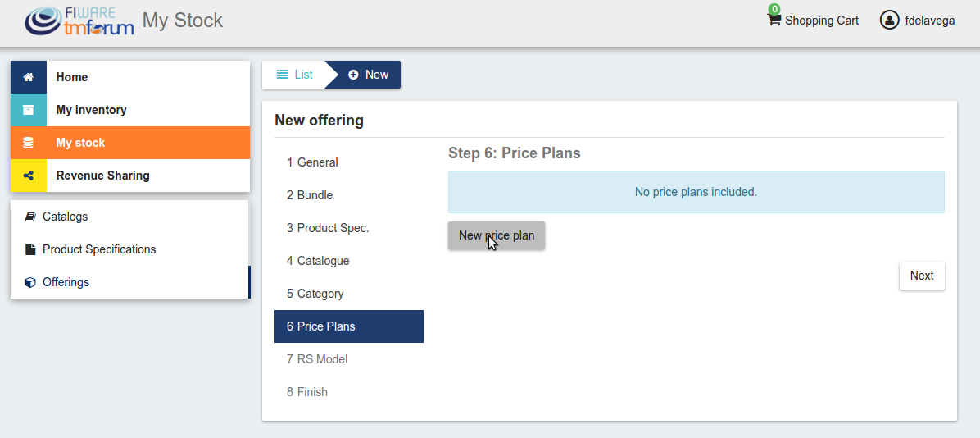Click the Home house icon
Image resolution: width=980 pixels, height=438 pixels.
[28, 77]
